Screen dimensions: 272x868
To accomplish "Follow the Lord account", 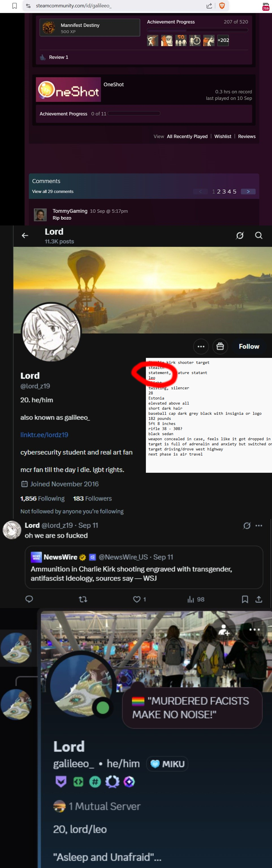I will click(x=249, y=346).
